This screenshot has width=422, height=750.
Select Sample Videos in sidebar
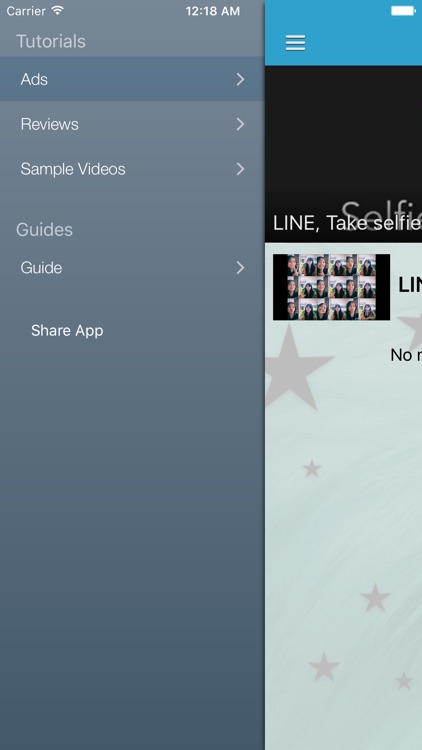(x=132, y=169)
